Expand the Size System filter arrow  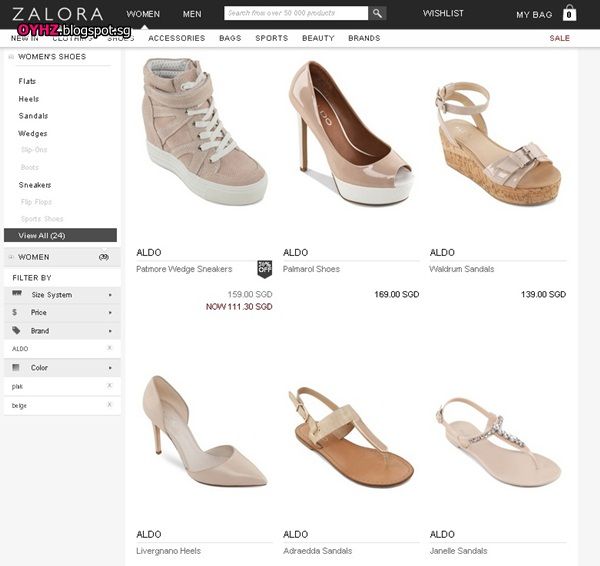click(110, 295)
